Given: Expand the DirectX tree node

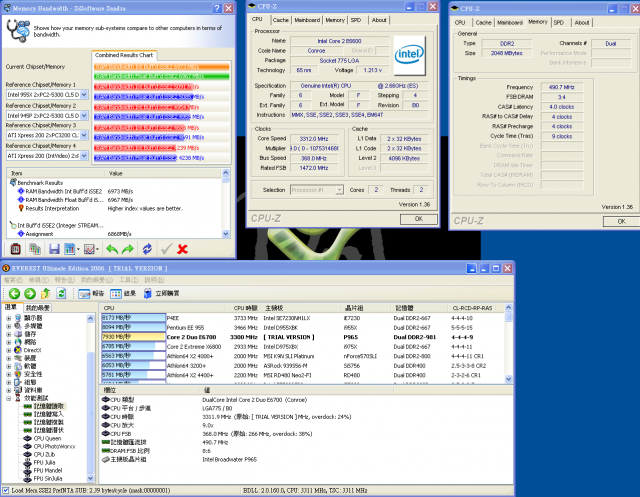Looking at the screenshot, I should pyautogui.click(x=9, y=350).
